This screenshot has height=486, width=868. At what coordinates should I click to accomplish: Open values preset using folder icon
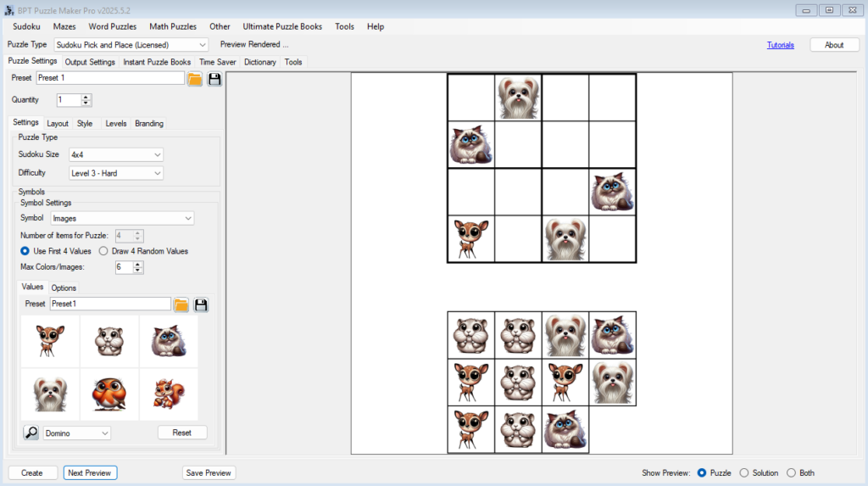181,304
